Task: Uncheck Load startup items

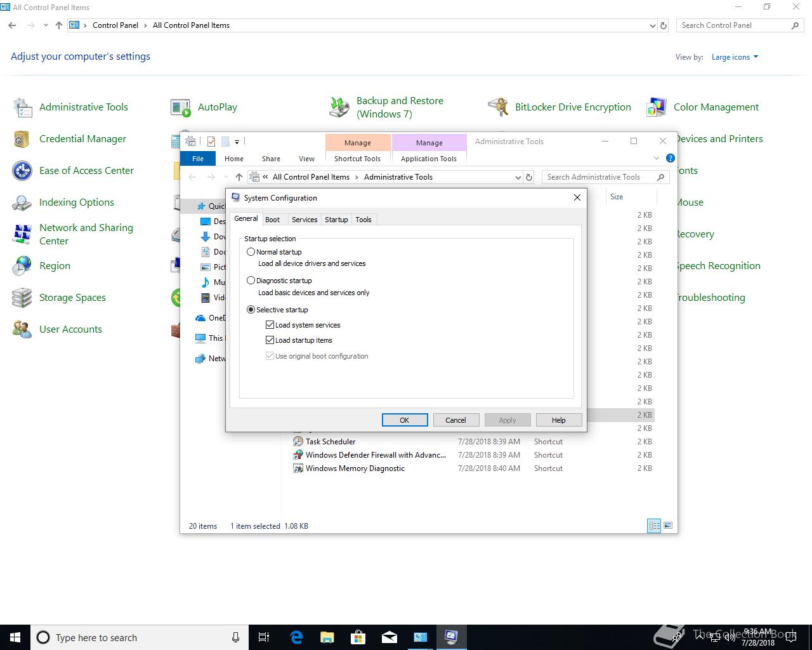Action: tap(299, 340)
